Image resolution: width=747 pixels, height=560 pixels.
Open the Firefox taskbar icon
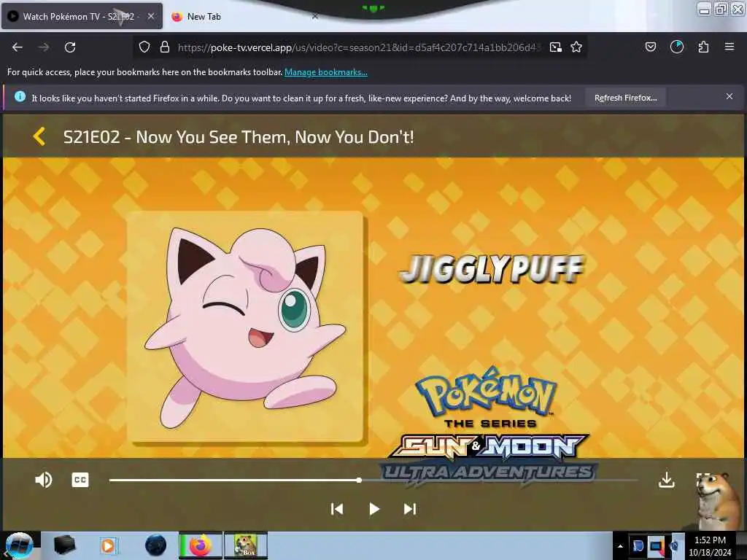pos(201,545)
